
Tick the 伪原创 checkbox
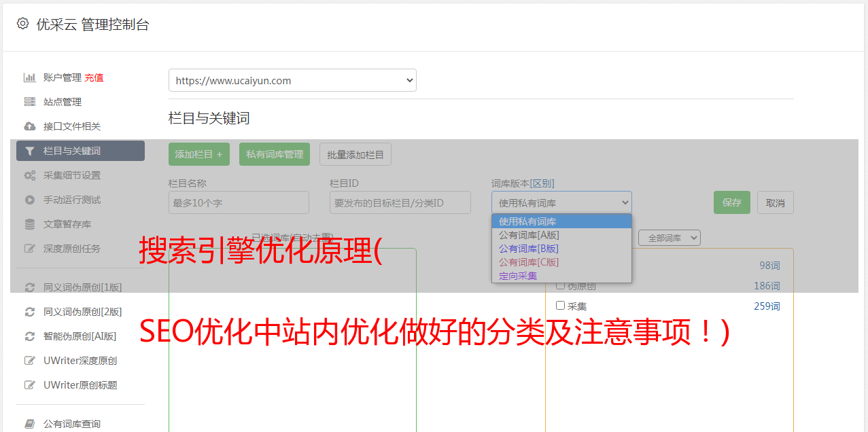(561, 286)
